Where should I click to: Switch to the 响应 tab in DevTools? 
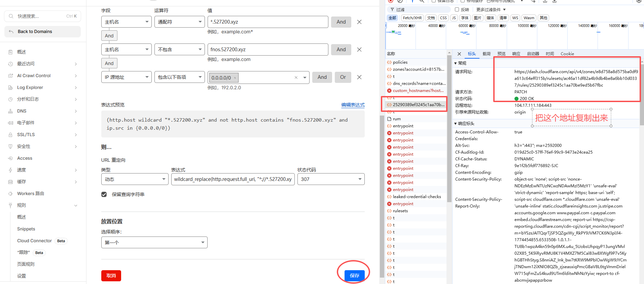point(516,54)
